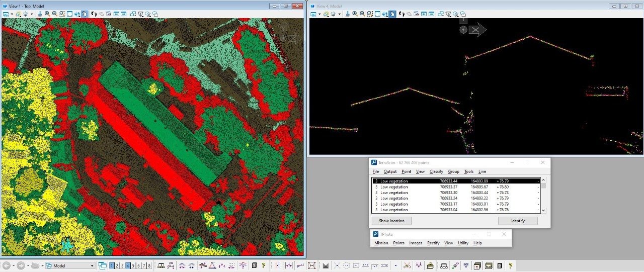644x272 pixels.
Task: Toggle view 4 button in view group bar
Action: point(128,265)
